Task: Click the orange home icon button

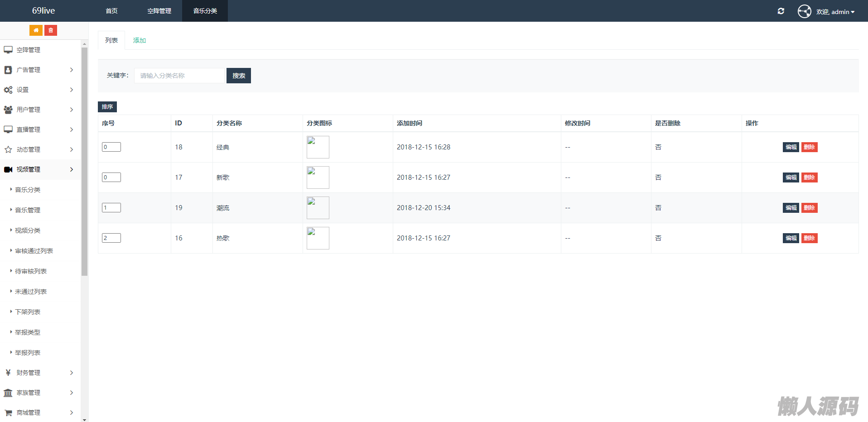Action: coord(36,30)
